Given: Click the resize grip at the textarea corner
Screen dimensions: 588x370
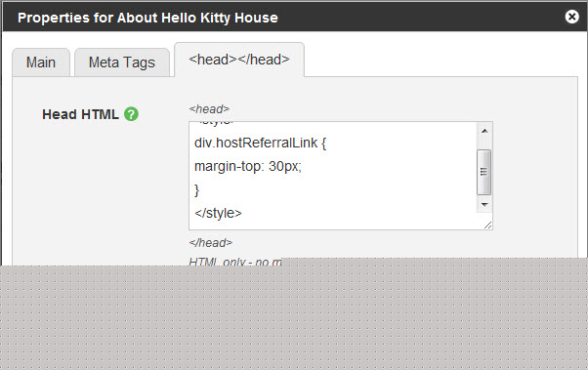Looking at the screenshot, I should pos(487,225).
